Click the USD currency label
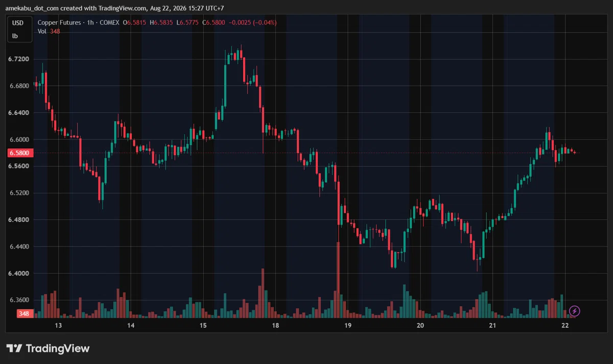613x364 pixels. 18,23
